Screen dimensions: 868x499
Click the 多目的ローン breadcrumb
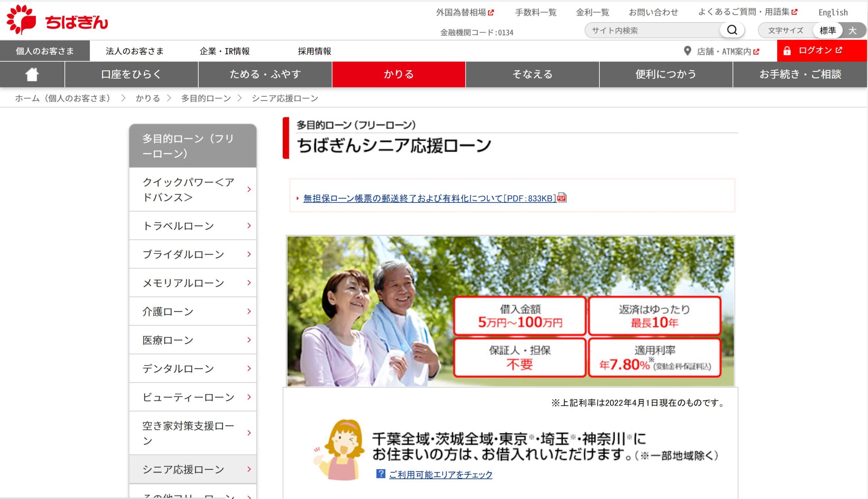click(x=206, y=98)
